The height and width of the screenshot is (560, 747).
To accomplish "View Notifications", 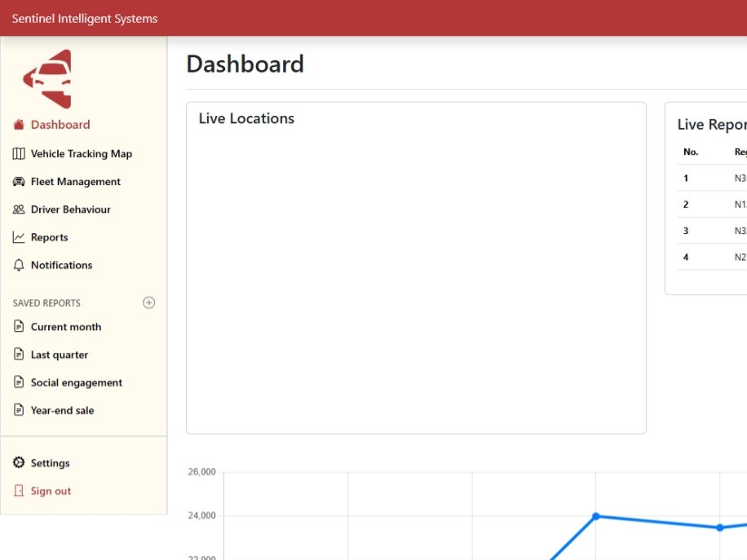I will pyautogui.click(x=61, y=265).
